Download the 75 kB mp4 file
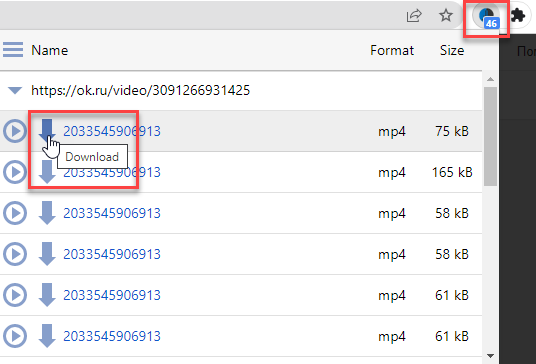This screenshot has width=536, height=364. coord(47,131)
